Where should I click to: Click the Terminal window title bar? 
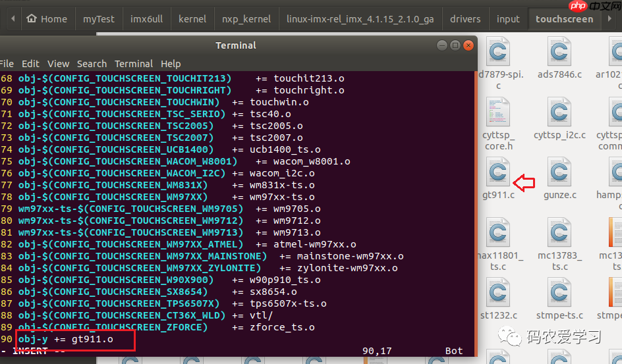[236, 45]
